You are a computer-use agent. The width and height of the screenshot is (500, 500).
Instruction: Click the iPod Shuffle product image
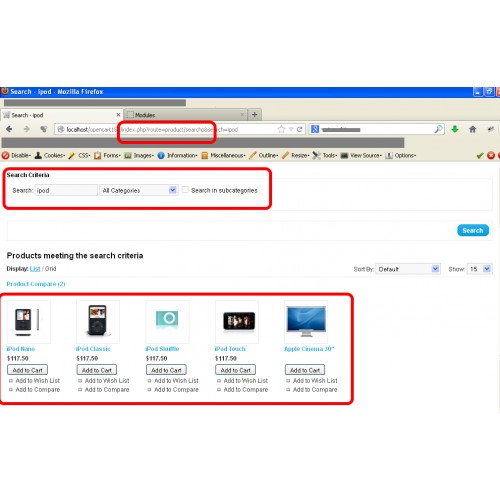point(167,322)
